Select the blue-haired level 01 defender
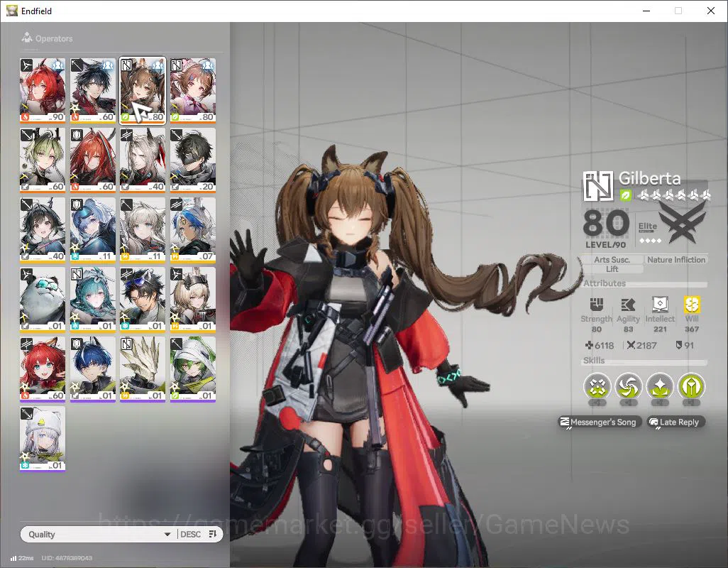This screenshot has height=568, width=728. (x=92, y=368)
